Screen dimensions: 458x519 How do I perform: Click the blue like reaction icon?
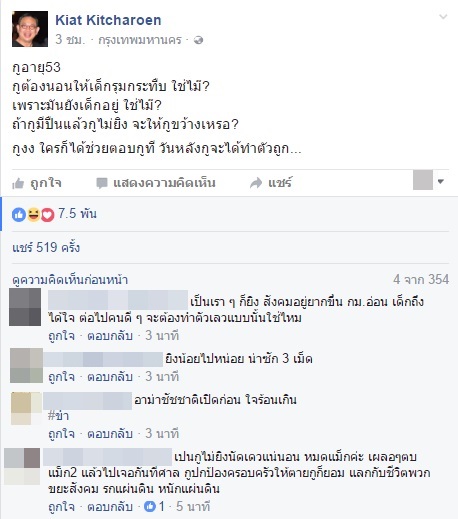click(x=19, y=214)
